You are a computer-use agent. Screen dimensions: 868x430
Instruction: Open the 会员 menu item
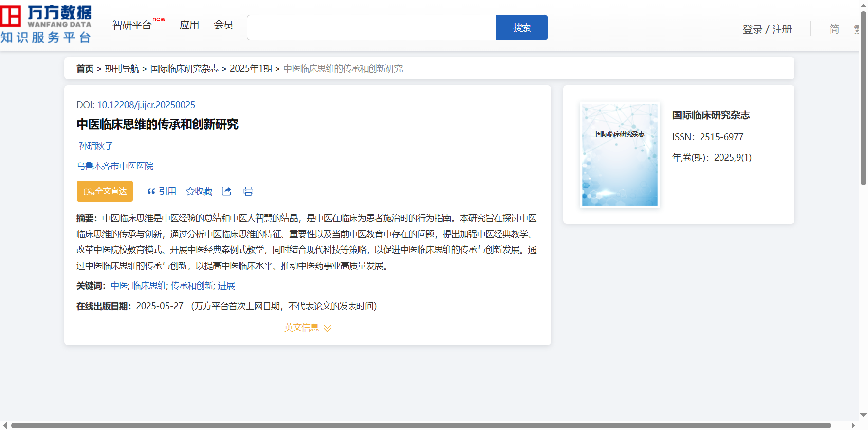click(223, 25)
